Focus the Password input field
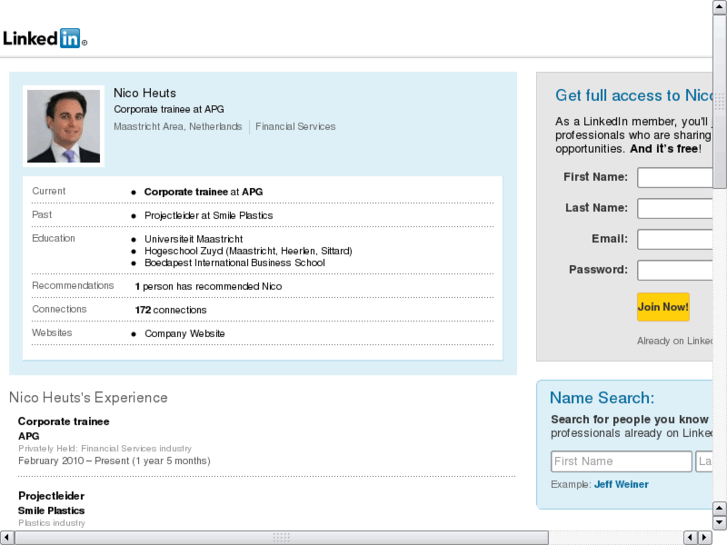 675,270
